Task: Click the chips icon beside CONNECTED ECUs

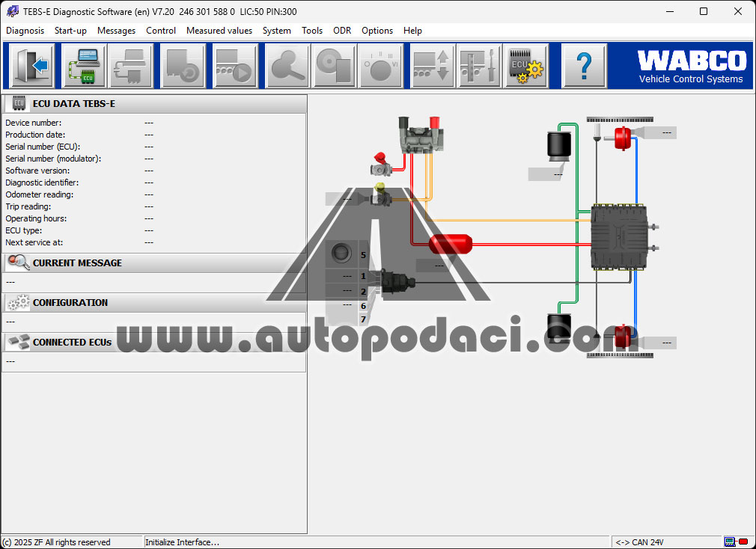Action: (19, 342)
